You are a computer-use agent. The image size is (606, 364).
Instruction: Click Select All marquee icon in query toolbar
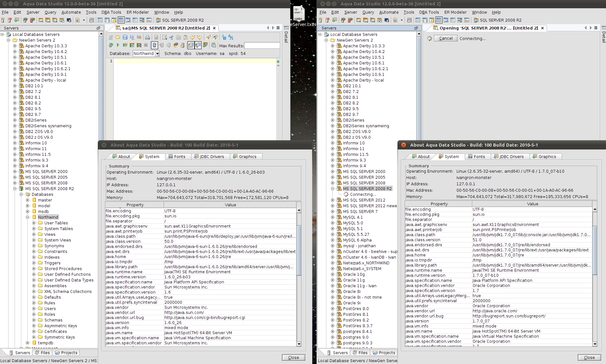click(x=165, y=37)
